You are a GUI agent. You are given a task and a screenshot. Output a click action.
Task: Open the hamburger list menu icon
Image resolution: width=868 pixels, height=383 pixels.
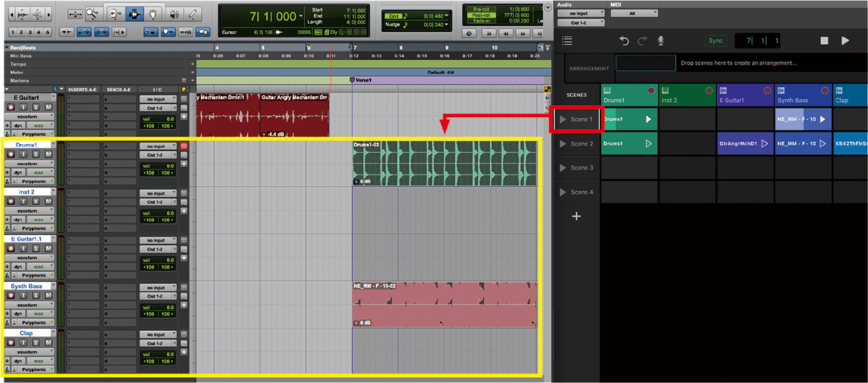[x=567, y=41]
